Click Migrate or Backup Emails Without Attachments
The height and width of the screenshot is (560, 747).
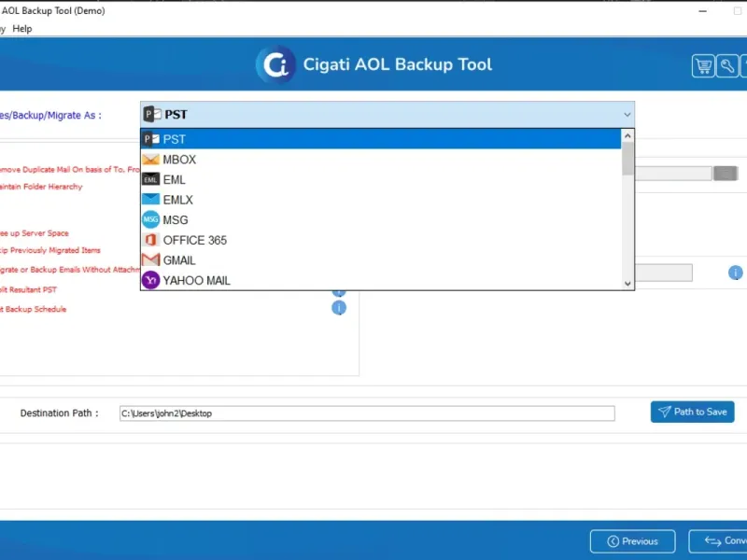coord(70,270)
